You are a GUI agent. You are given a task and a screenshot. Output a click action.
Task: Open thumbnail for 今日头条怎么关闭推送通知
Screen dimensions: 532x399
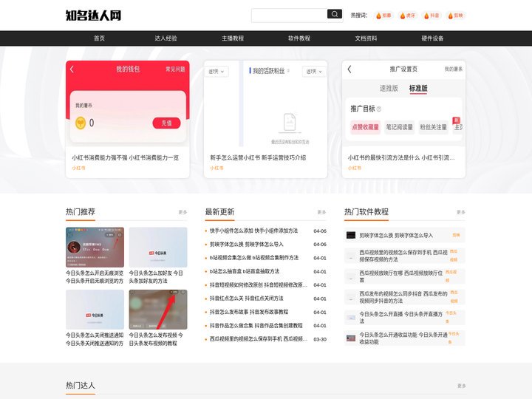point(95,310)
